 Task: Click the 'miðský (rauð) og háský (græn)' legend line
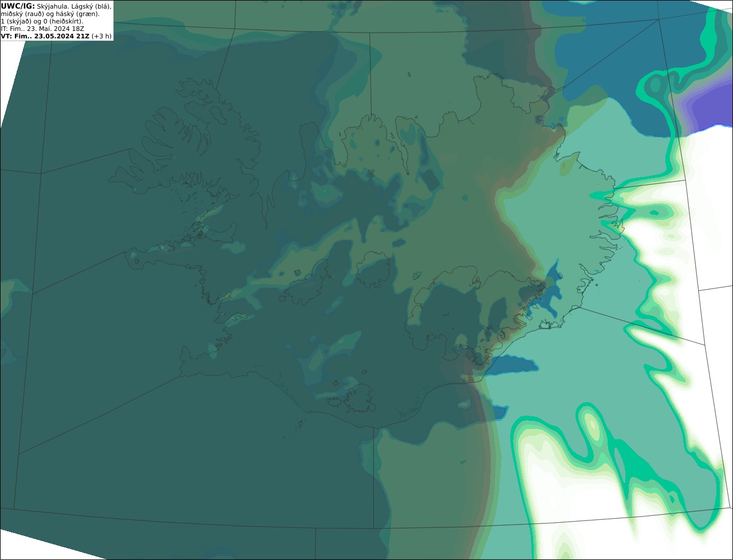[50, 14]
